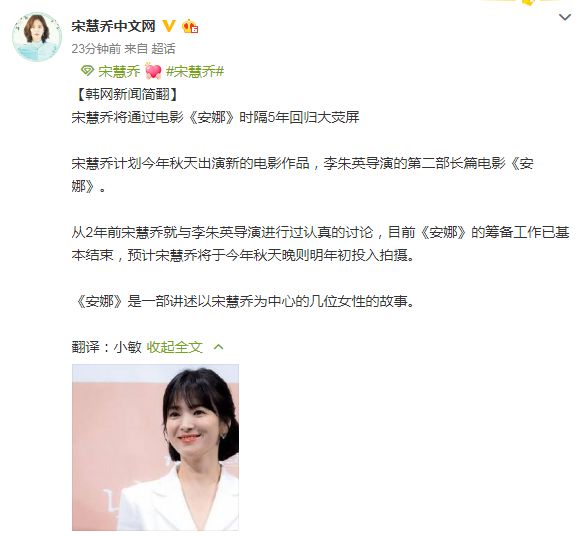The height and width of the screenshot is (536, 582).
Task: Click the paragraph mentioning 李朱英导演
Action: pyautogui.click(x=303, y=174)
